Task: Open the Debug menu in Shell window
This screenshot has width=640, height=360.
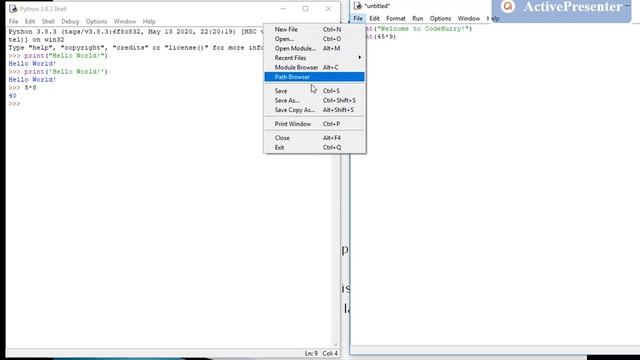Action: (x=70, y=21)
